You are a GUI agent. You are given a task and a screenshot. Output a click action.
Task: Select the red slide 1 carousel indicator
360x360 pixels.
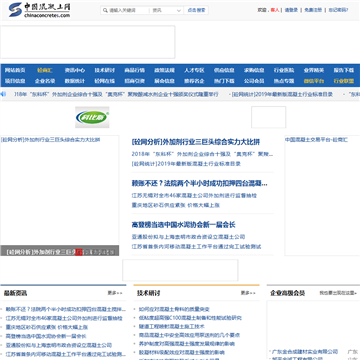(x=79, y=252)
